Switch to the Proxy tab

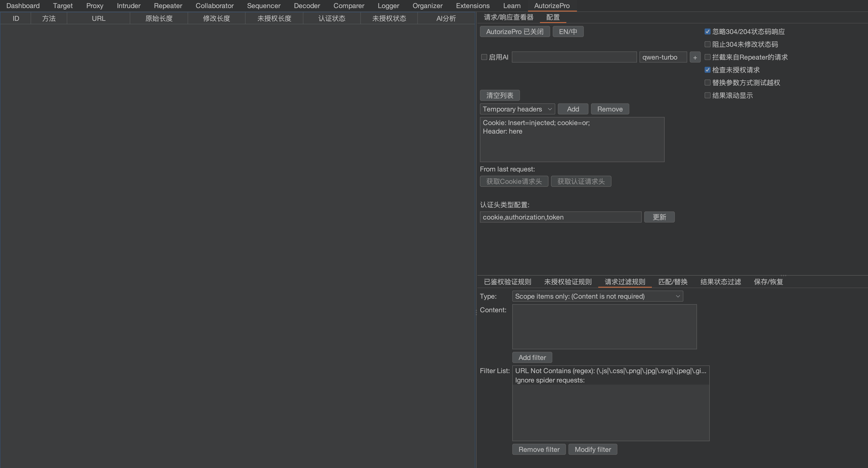95,6
